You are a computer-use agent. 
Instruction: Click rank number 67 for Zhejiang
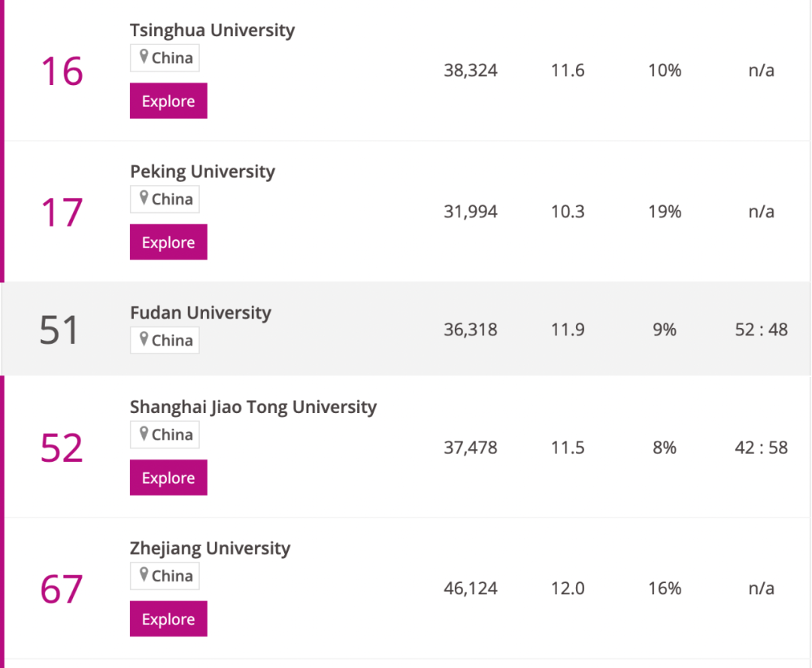pos(62,589)
